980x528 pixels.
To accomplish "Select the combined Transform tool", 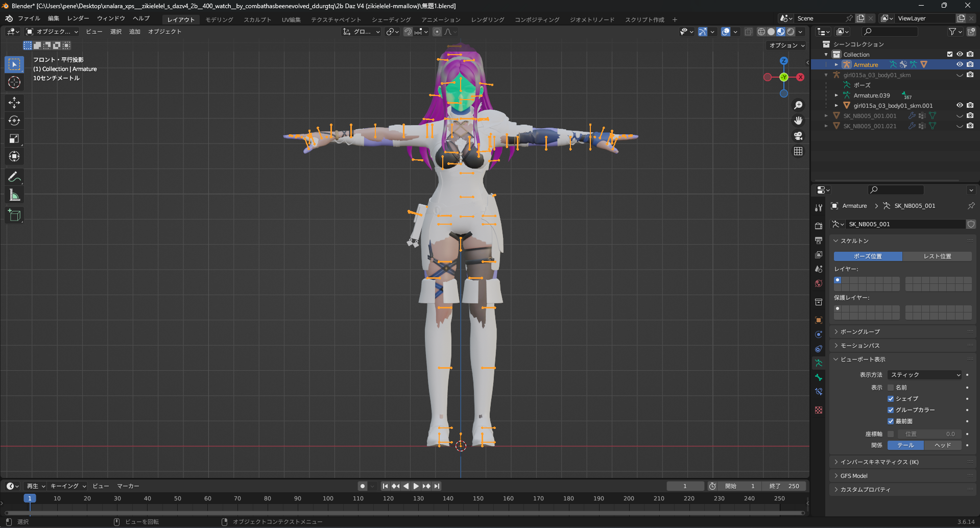I will 14,156.
